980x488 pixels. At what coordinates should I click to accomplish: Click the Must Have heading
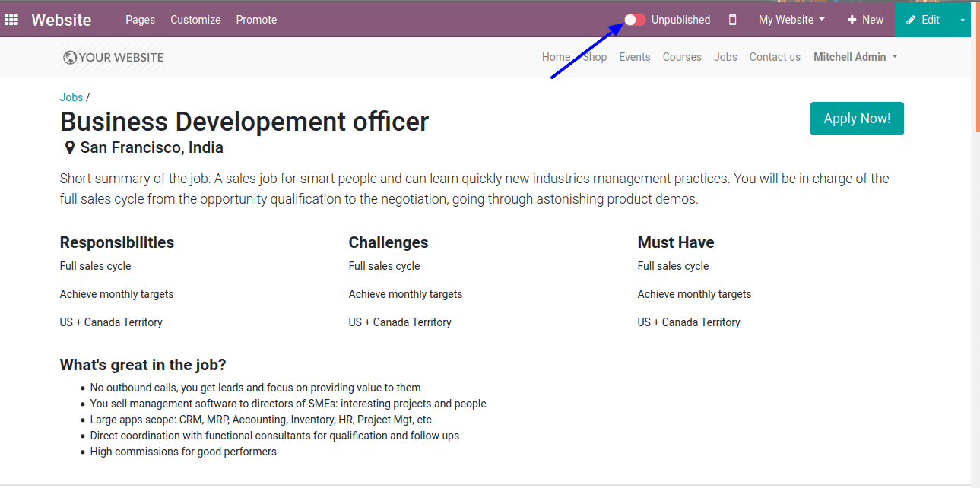tap(676, 242)
